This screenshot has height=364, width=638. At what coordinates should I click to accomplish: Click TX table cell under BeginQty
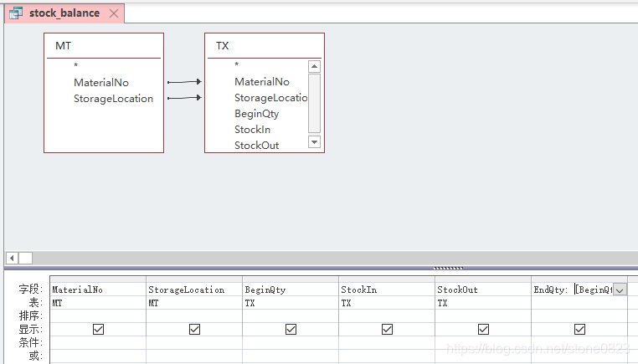[x=291, y=303]
